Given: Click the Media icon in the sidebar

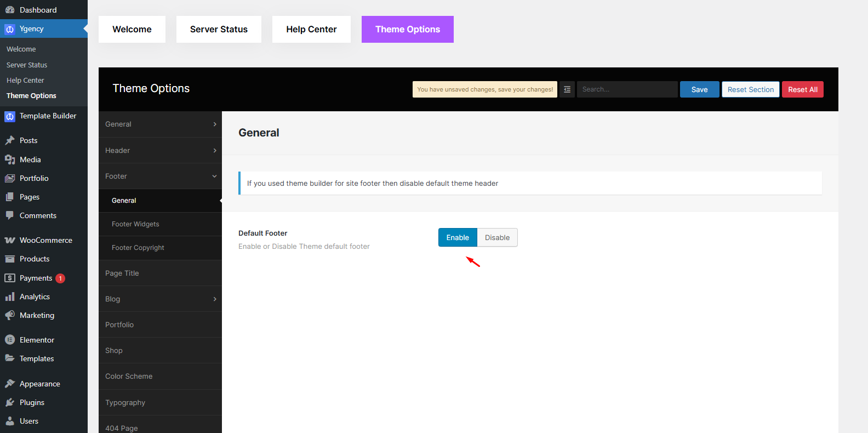Looking at the screenshot, I should pyautogui.click(x=10, y=159).
